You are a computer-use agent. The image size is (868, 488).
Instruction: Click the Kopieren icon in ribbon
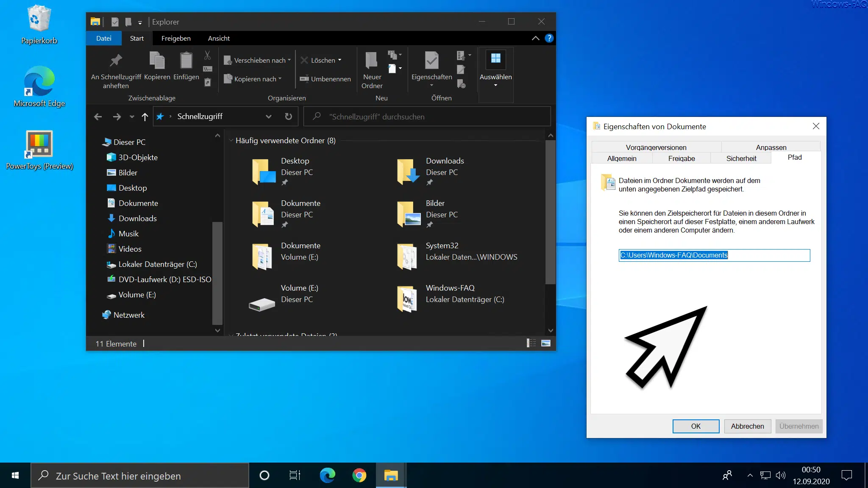coord(157,61)
